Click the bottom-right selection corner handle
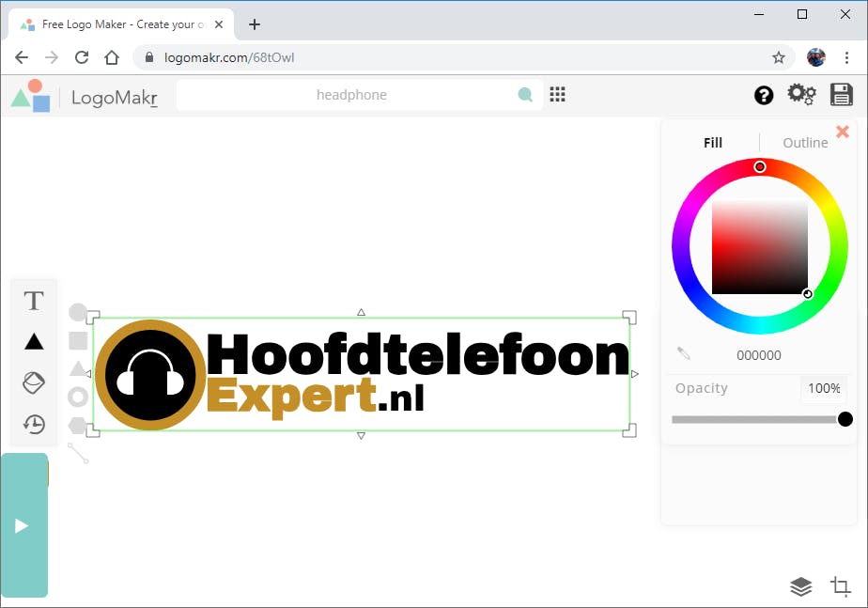Viewport: 868px width, 608px height. coord(629,430)
